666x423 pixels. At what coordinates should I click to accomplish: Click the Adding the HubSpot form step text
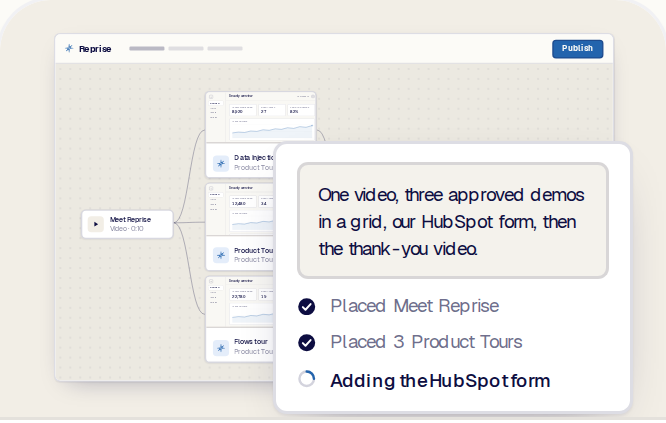[440, 381]
